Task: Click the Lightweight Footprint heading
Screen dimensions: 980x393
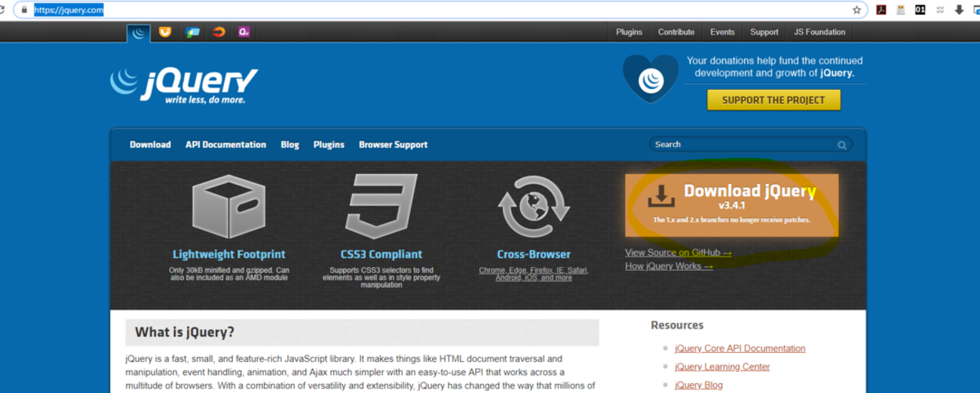Action: (229, 255)
